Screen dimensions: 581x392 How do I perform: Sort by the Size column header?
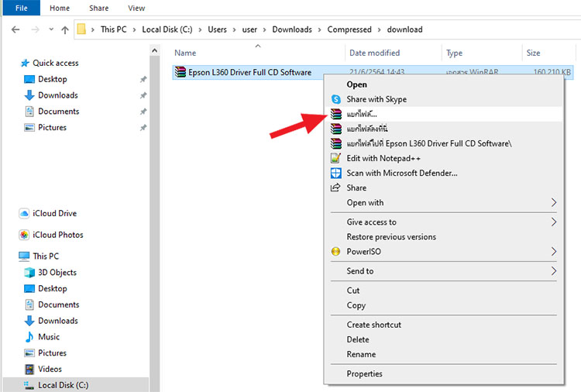(533, 53)
